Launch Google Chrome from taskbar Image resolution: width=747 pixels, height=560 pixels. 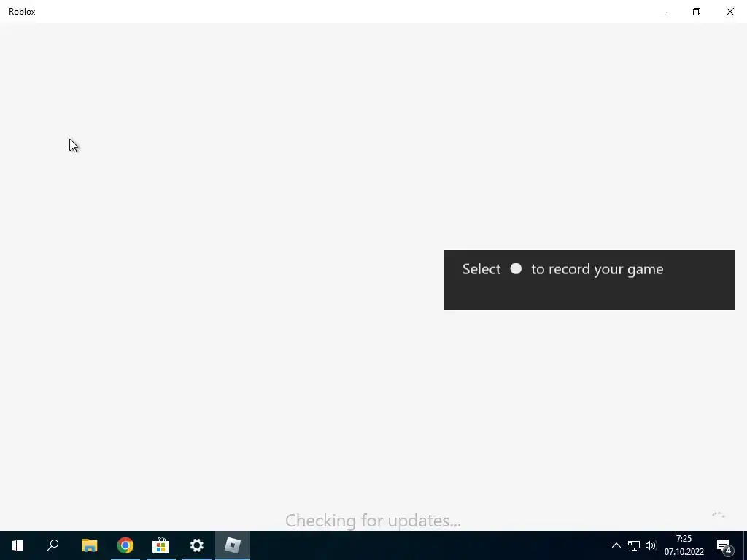[x=125, y=545]
